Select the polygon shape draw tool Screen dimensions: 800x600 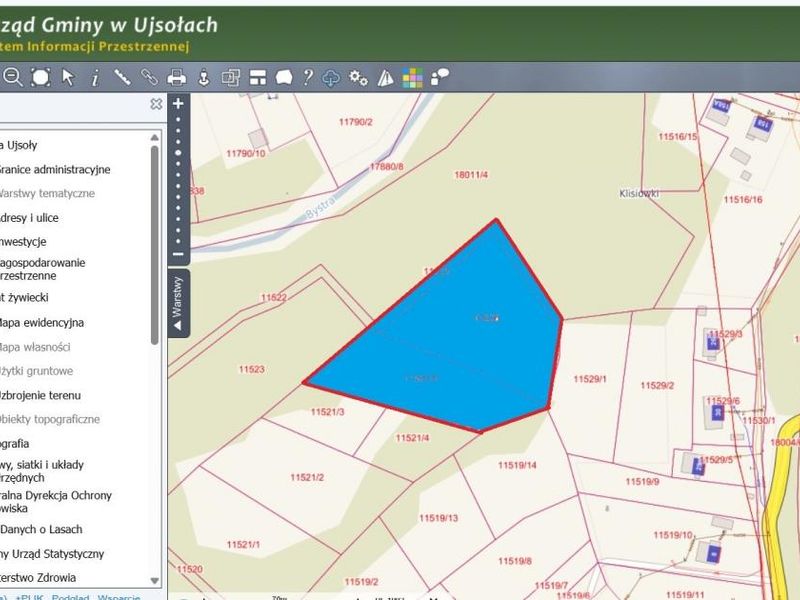(284, 78)
